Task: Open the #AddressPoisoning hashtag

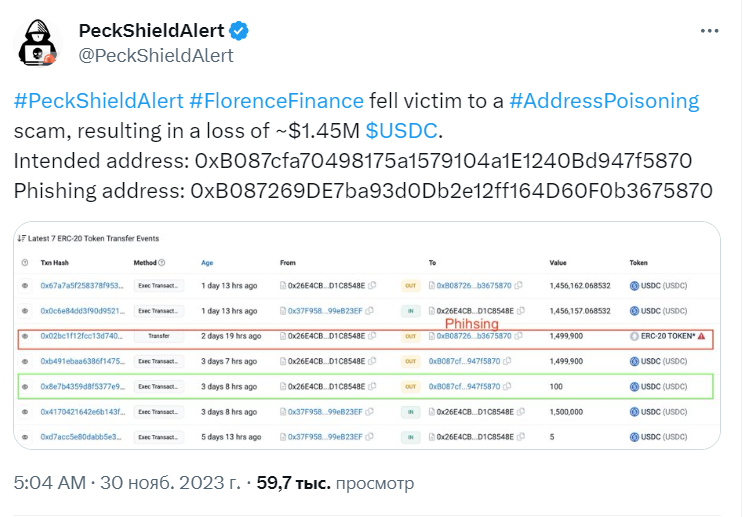Action: [604, 101]
